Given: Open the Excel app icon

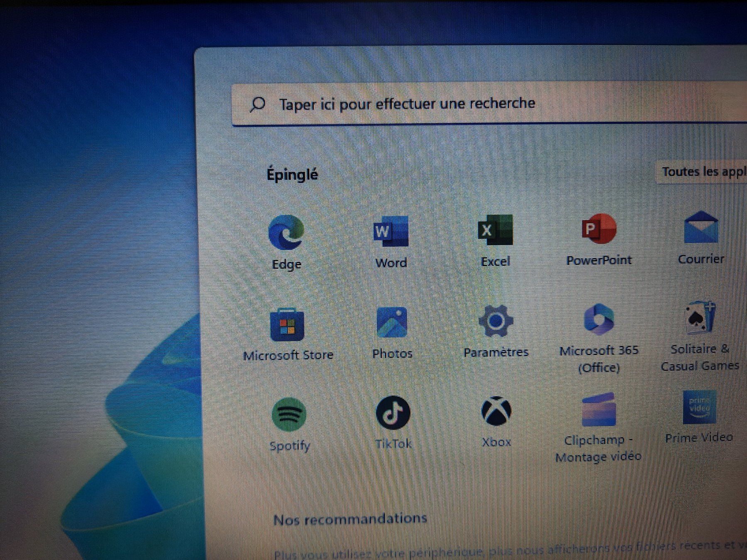Looking at the screenshot, I should click(495, 230).
